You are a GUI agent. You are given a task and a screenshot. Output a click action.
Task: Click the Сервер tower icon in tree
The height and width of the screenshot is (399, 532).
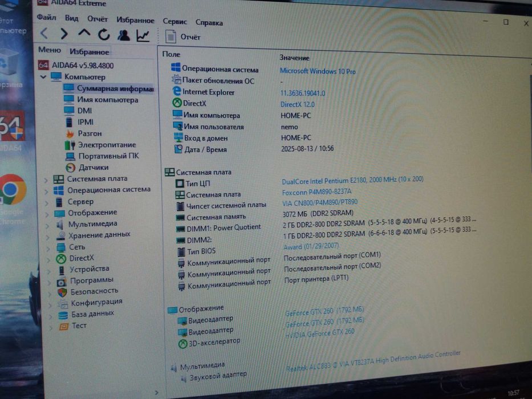tap(59, 202)
